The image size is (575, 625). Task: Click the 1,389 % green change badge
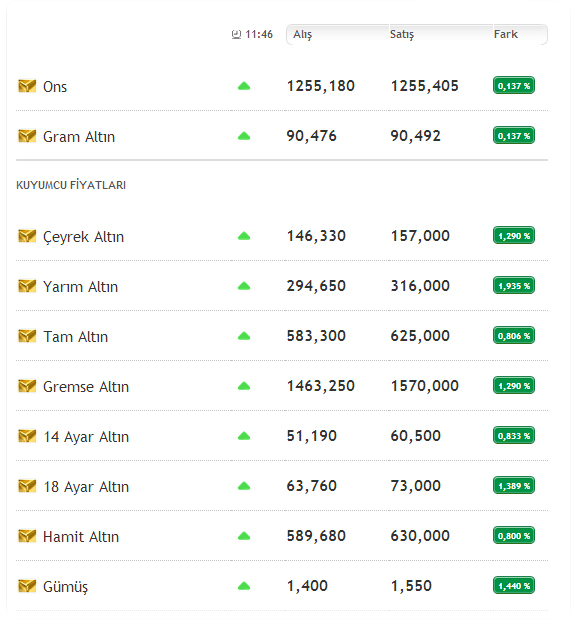pyautogui.click(x=514, y=485)
